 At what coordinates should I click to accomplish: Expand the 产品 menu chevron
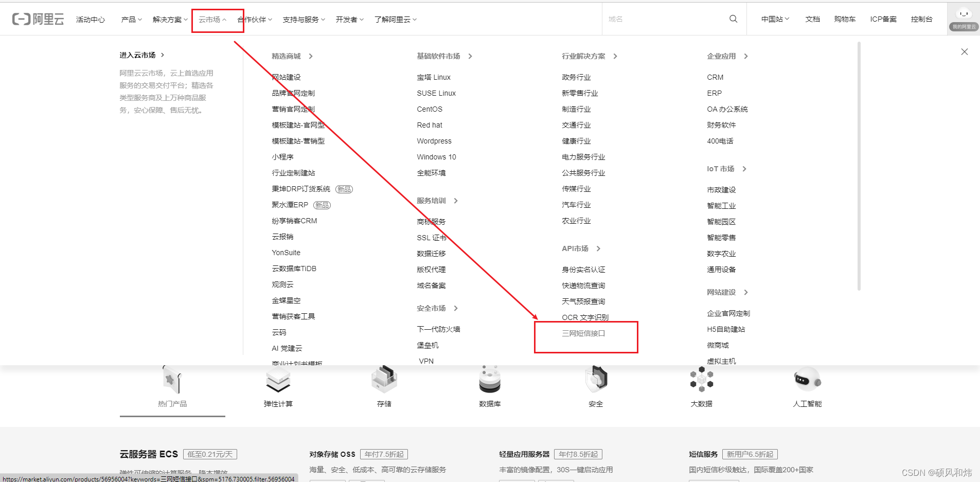[140, 20]
